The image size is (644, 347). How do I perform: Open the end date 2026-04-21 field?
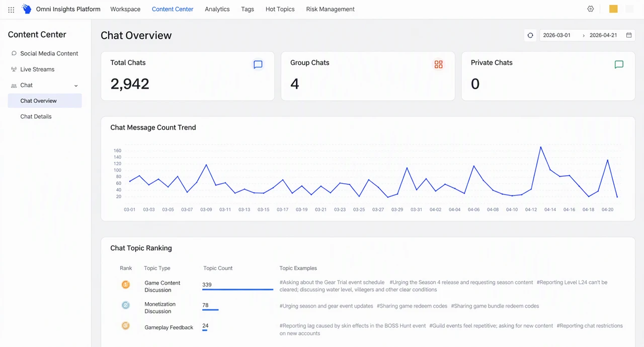click(x=603, y=35)
